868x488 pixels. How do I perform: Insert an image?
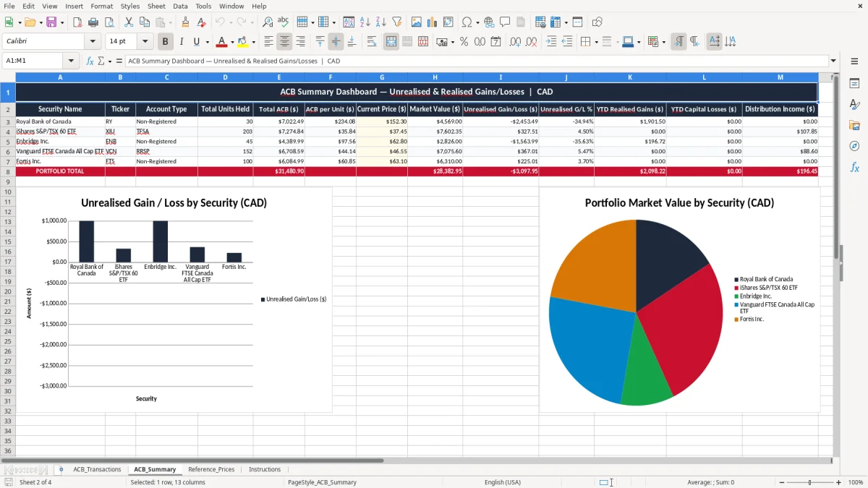(x=416, y=22)
